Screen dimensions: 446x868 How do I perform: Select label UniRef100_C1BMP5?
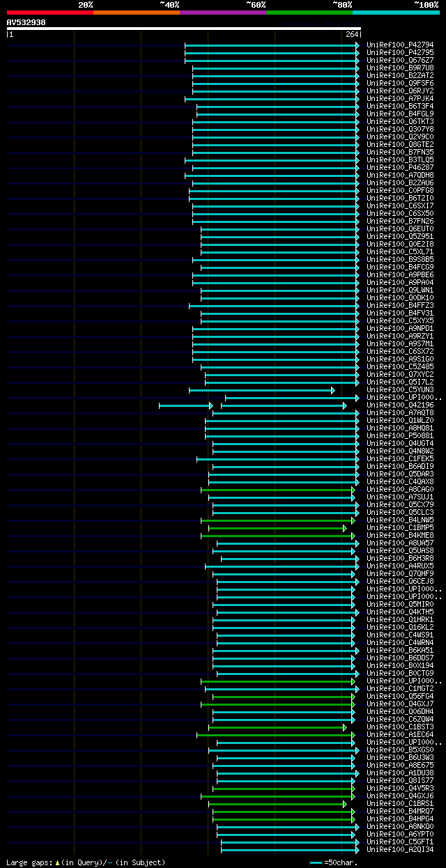point(400,528)
